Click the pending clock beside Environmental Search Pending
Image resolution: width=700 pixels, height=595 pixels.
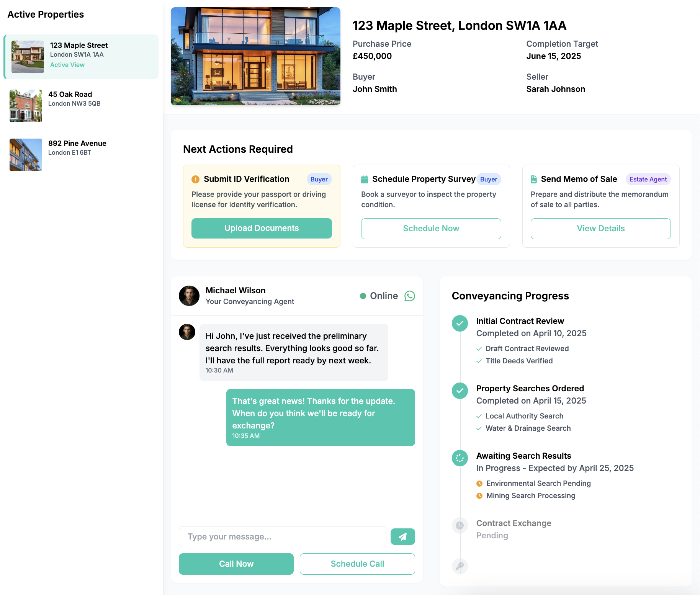479,483
